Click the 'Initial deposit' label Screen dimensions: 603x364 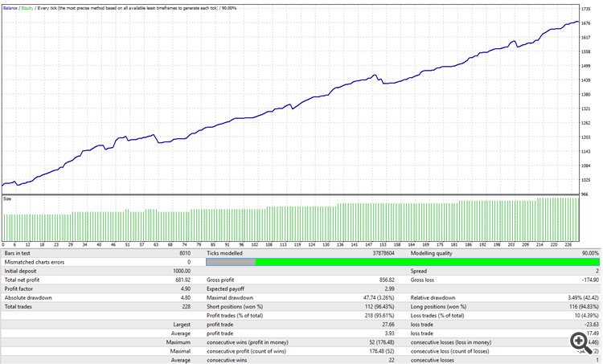click(x=20, y=271)
